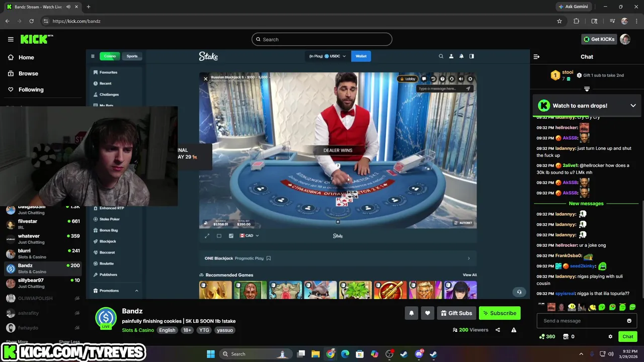This screenshot has width=644, height=362.
Task: Click View All recommended games
Action: click(x=469, y=275)
